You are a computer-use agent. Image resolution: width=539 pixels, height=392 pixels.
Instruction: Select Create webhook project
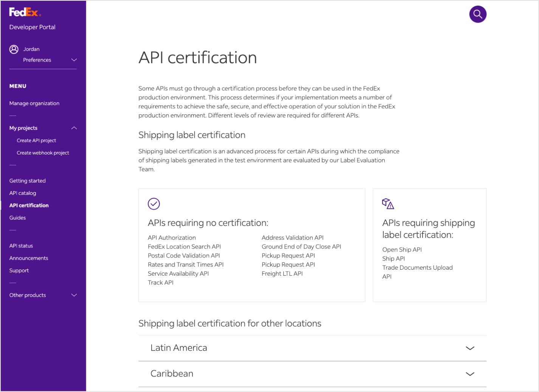[43, 153]
